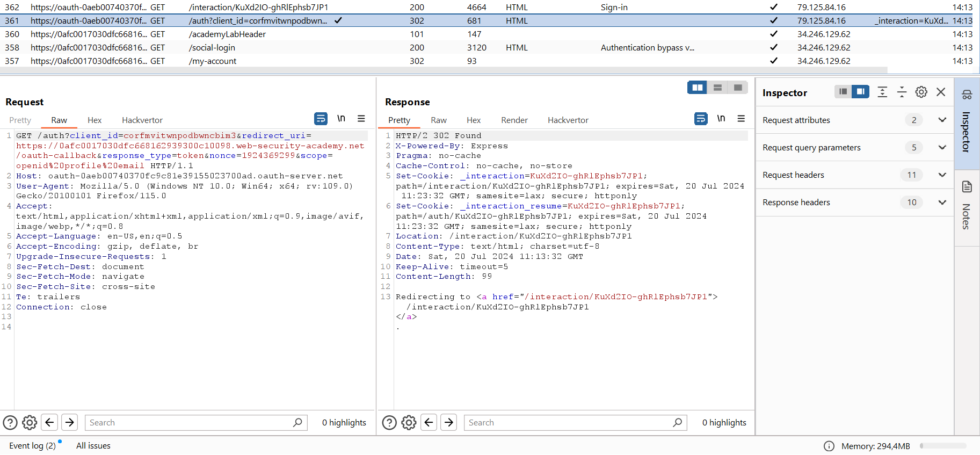Switch to side-by-side request/response layout
The image size is (980, 455).
698,88
